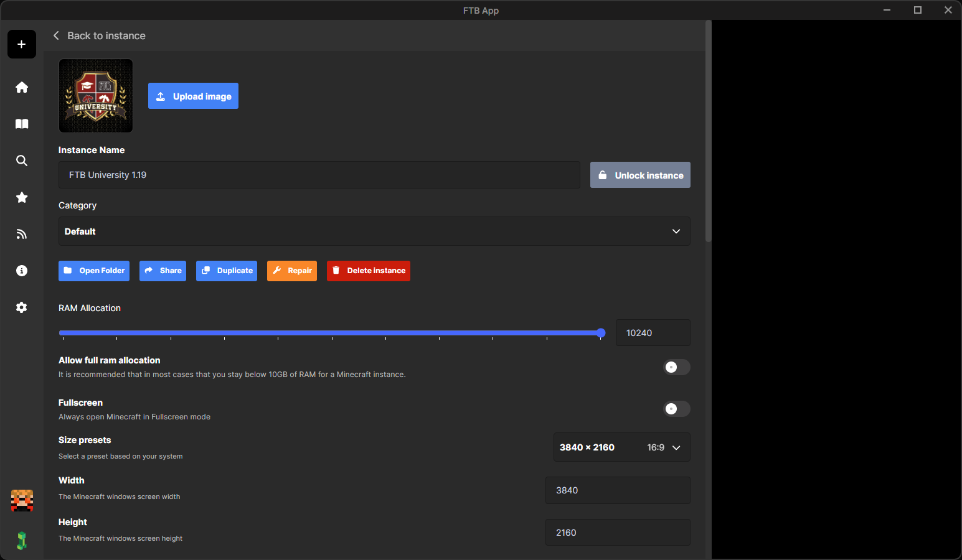Click the orange Repair button

pos(292,271)
